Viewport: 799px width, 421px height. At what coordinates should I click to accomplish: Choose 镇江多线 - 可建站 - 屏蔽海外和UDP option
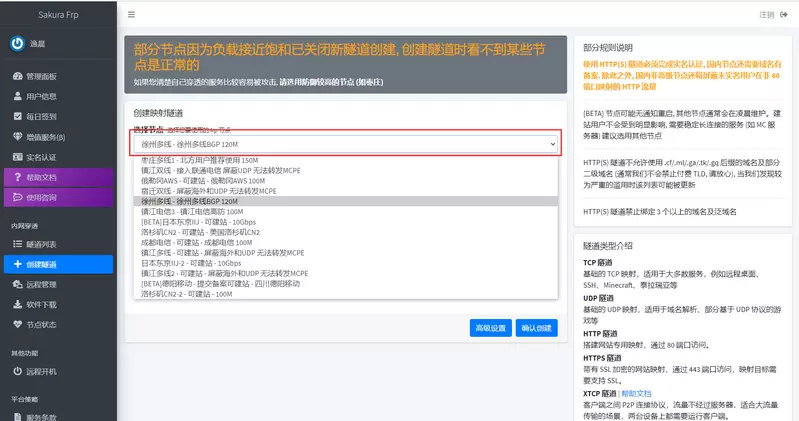pos(345,253)
